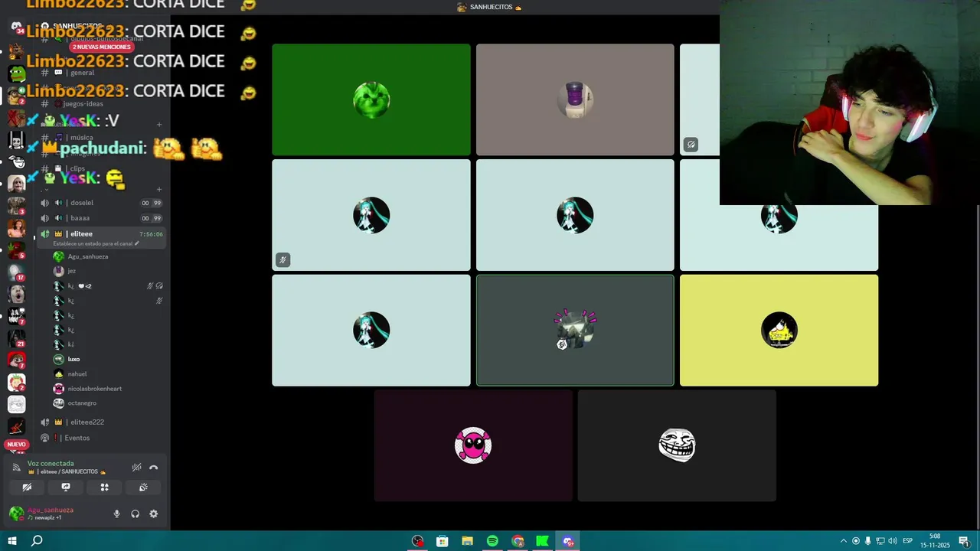Open the green Kick app in taskbar
Viewport: 980px width, 551px height.
(x=542, y=541)
